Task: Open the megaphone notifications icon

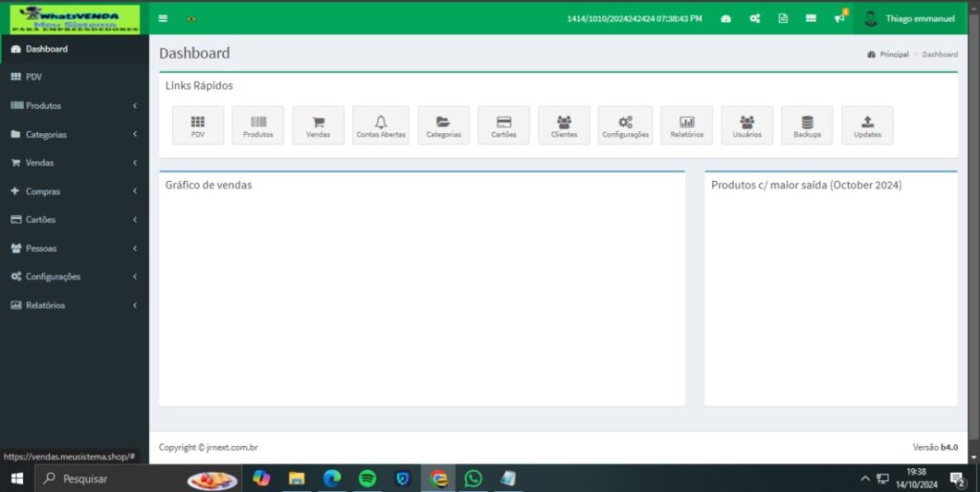Action: click(x=839, y=19)
